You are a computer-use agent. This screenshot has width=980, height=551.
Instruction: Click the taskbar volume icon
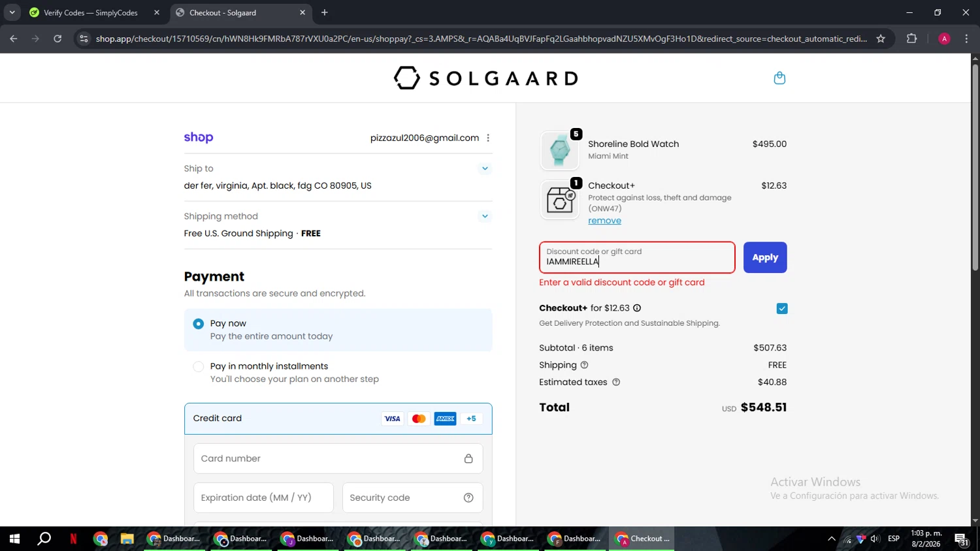point(875,539)
